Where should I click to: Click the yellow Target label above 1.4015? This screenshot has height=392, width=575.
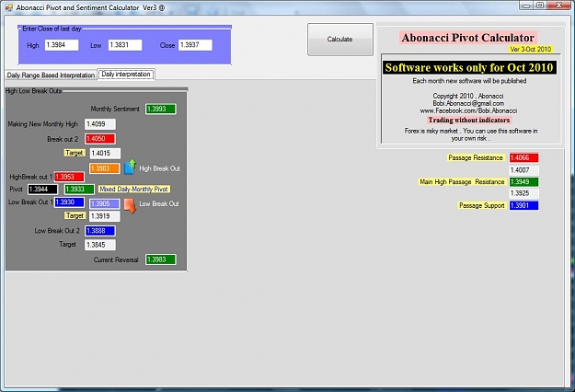pyautogui.click(x=75, y=153)
